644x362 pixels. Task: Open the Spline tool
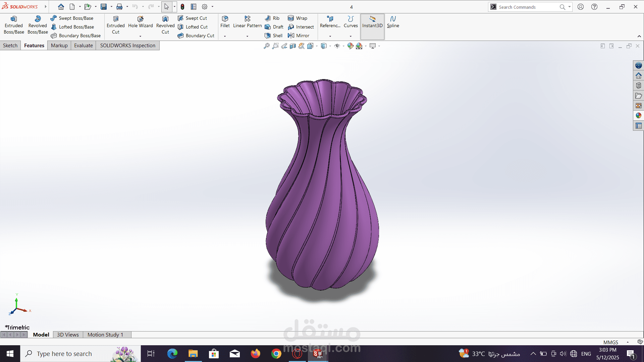[x=393, y=22]
